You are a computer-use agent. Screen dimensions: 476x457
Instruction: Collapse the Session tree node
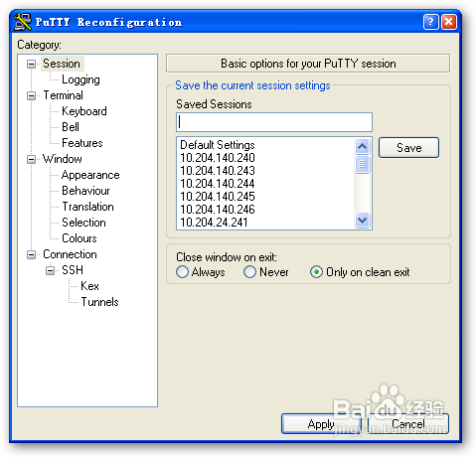click(31, 64)
